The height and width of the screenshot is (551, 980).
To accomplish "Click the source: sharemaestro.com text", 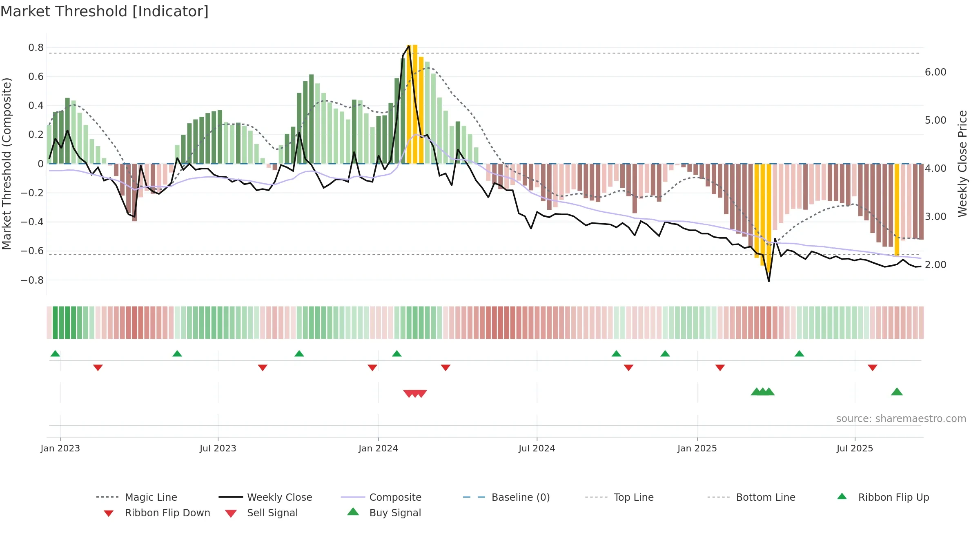I will pyautogui.click(x=901, y=419).
